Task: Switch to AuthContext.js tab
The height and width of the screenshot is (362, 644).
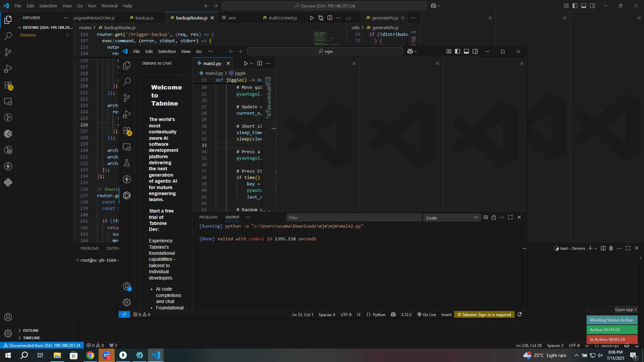Action: [283, 18]
